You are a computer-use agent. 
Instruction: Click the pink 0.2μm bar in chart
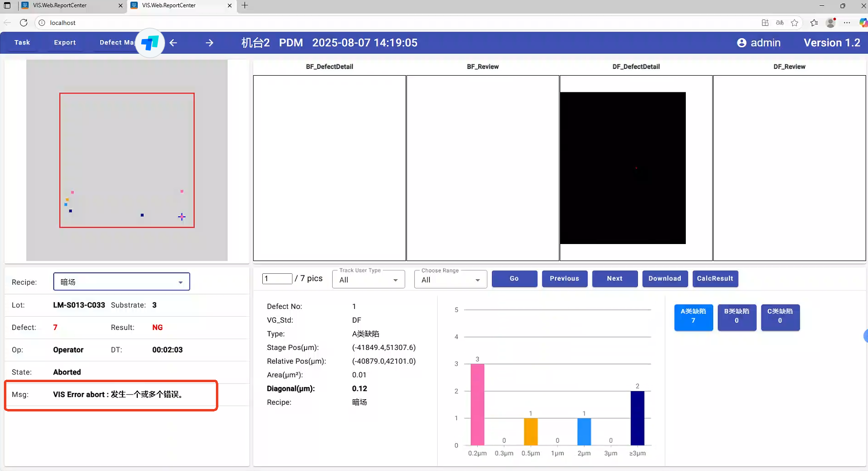[477, 404]
